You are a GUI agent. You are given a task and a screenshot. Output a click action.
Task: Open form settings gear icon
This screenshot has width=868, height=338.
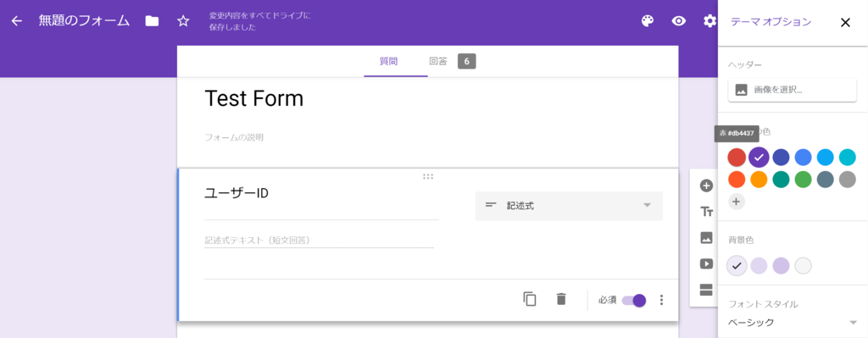click(x=709, y=21)
